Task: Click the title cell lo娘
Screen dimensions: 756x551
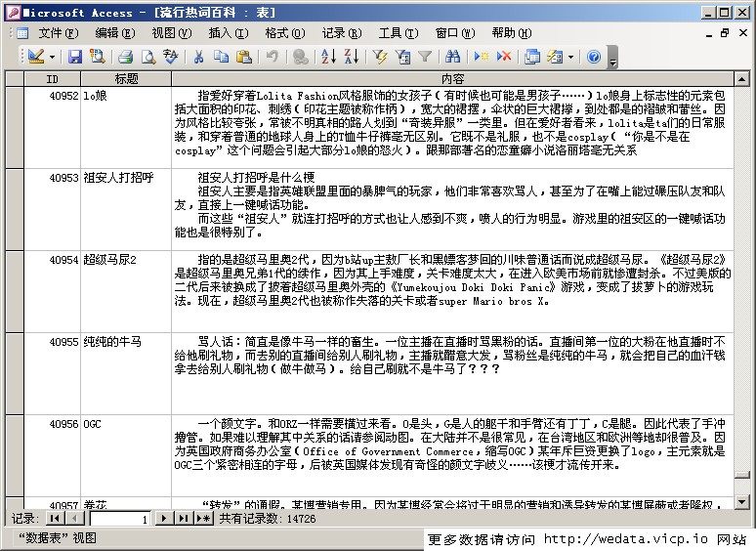Action: tap(126, 127)
